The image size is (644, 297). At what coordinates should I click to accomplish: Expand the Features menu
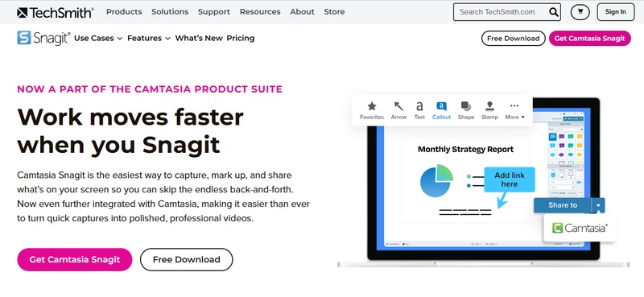click(149, 38)
